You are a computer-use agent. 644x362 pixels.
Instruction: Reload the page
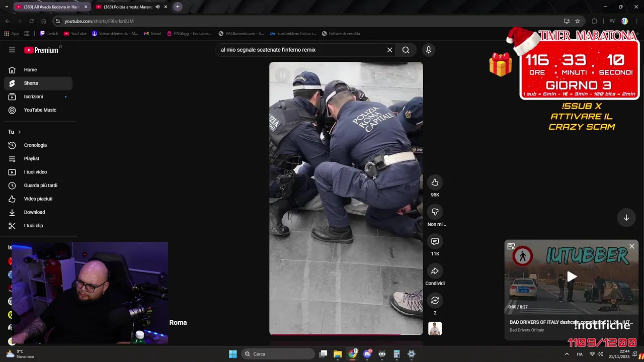click(31, 21)
